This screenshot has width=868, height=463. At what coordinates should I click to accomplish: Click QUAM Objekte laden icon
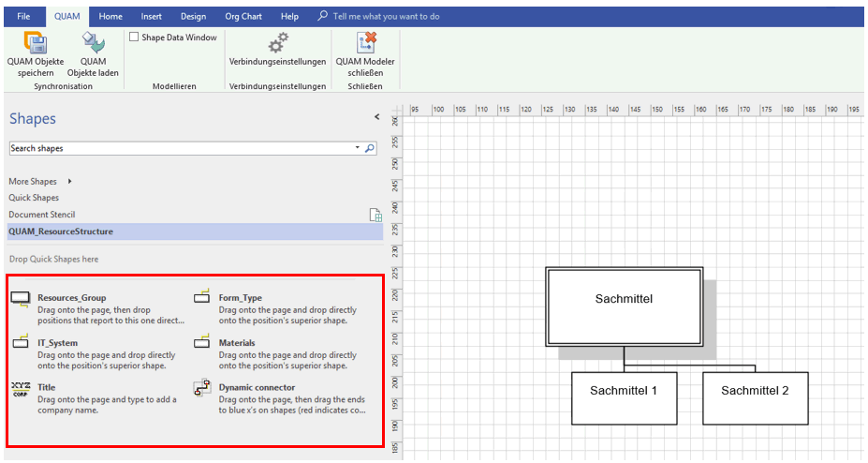(93, 41)
